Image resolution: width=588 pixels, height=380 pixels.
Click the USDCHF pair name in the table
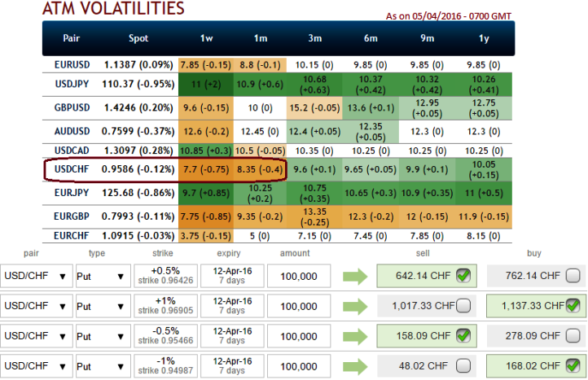[x=70, y=169]
